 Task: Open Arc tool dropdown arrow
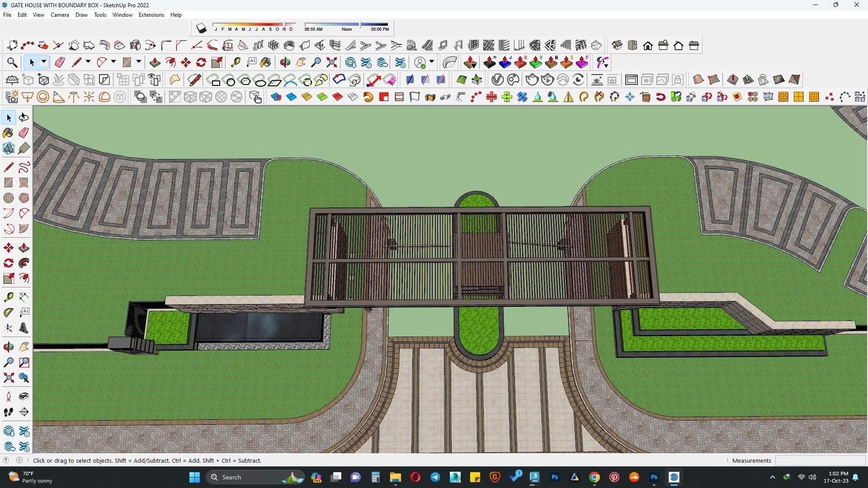pos(113,62)
